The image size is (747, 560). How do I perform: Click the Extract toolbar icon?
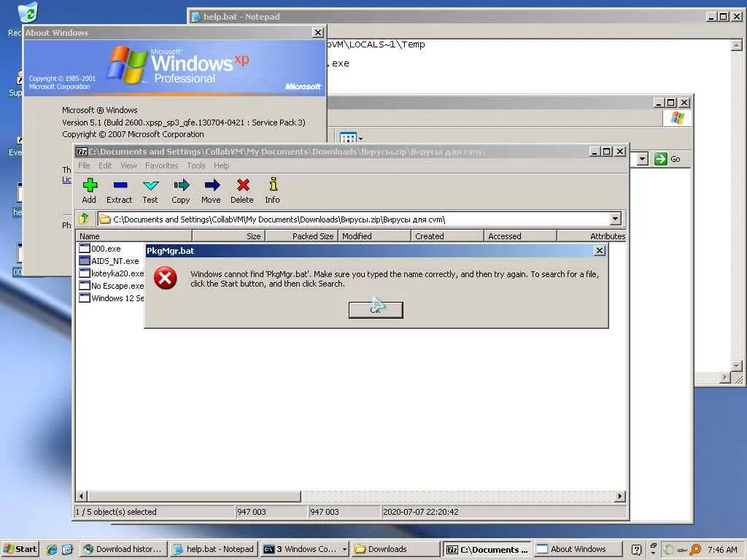(x=119, y=190)
